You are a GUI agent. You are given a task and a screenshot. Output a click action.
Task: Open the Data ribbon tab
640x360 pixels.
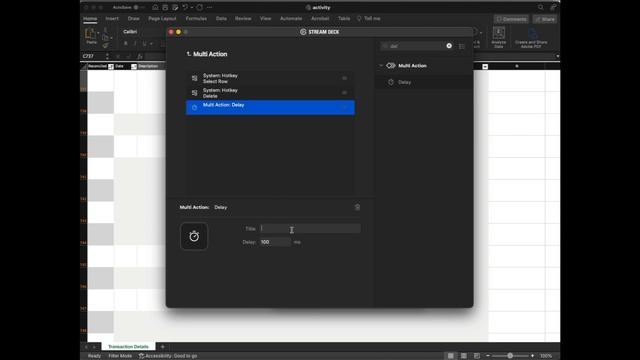click(x=221, y=18)
